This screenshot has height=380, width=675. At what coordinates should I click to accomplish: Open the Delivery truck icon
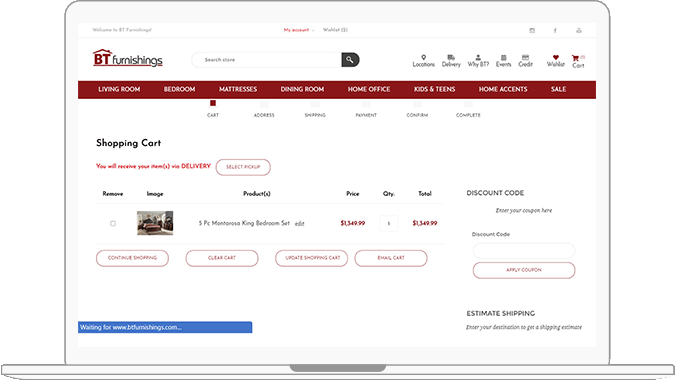click(451, 57)
